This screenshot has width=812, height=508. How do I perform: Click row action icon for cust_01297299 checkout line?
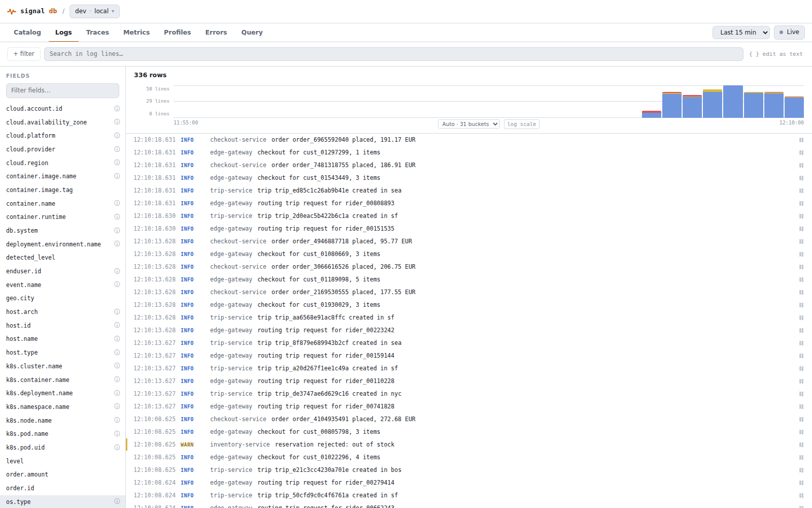[x=801, y=152]
